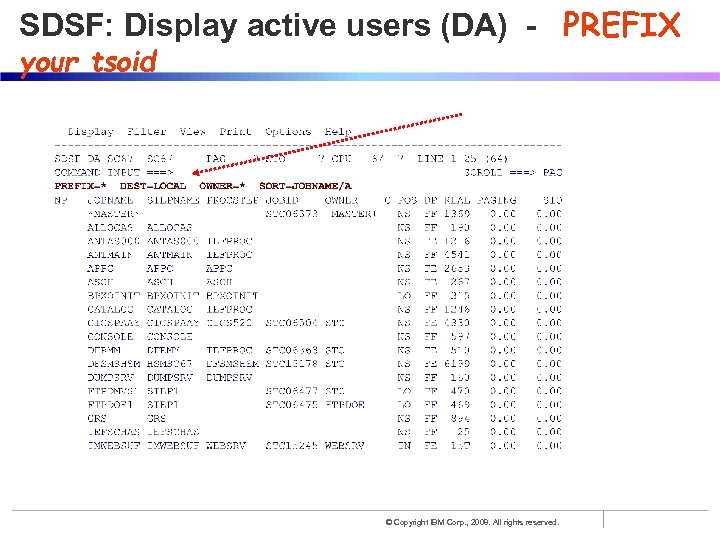Screen dimensions: 720x540
Task: Click the WEBSRV procstep cell
Action: pyautogui.click(x=226, y=446)
